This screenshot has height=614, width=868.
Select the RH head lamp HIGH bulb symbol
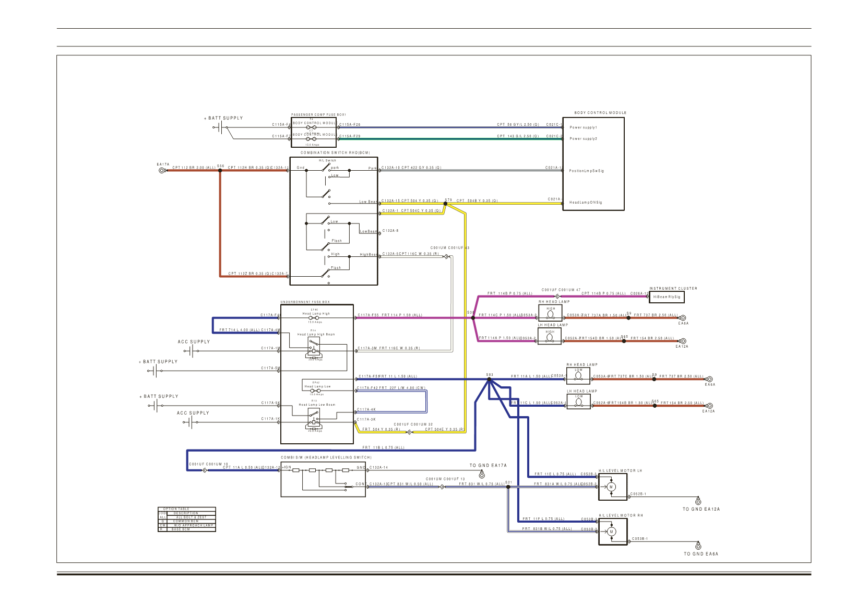(x=551, y=314)
